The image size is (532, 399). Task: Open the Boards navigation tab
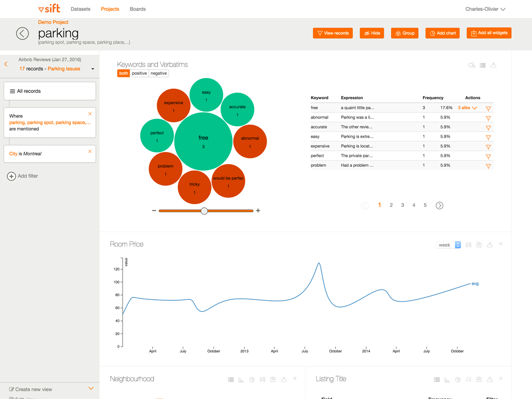pos(138,9)
